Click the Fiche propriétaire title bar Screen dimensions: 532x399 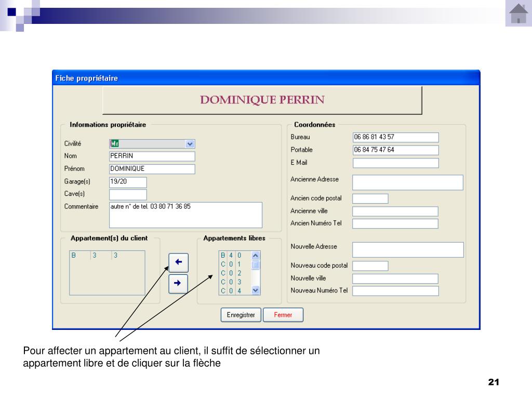point(266,78)
